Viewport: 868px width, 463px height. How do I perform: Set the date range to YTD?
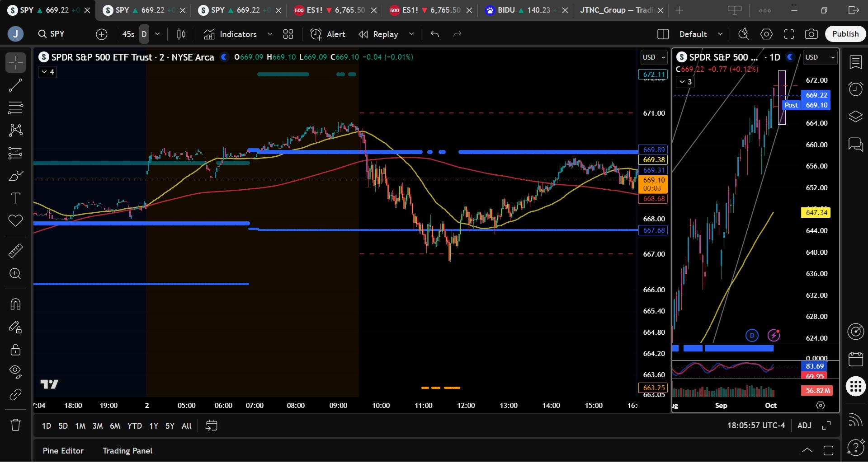[134, 426]
